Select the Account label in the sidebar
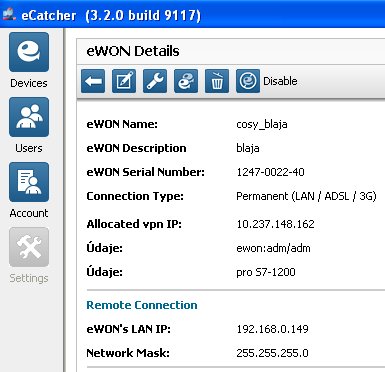 (x=29, y=213)
